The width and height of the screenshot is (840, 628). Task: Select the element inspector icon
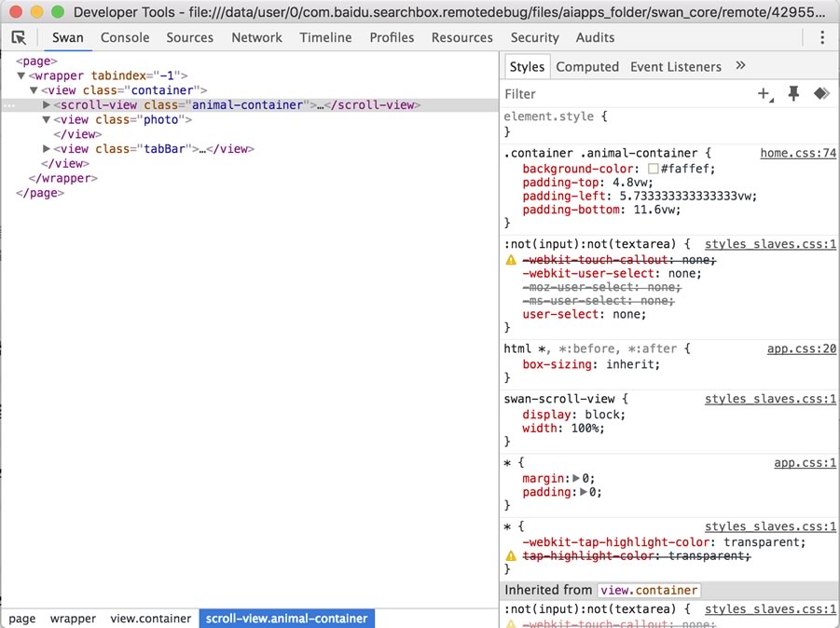coord(19,36)
